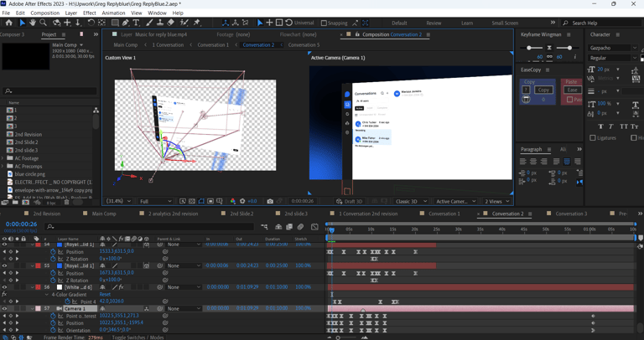
Task: Take a snapshot with the camera icon
Action: 270,201
